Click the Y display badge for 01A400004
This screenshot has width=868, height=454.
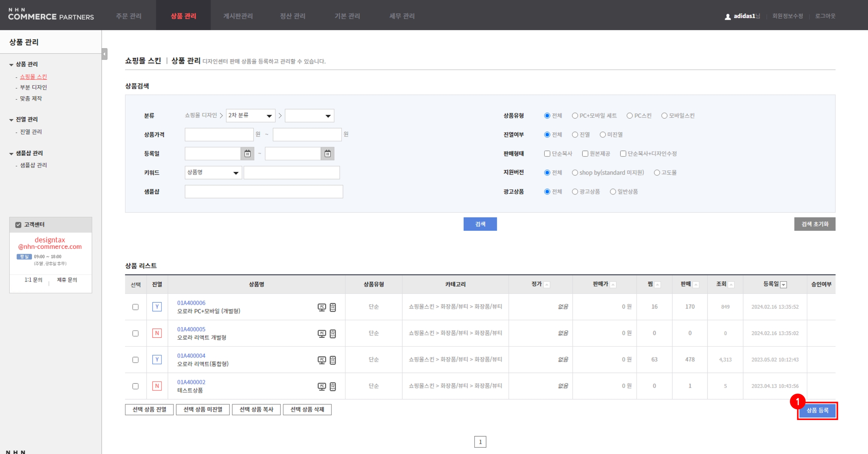point(157,359)
